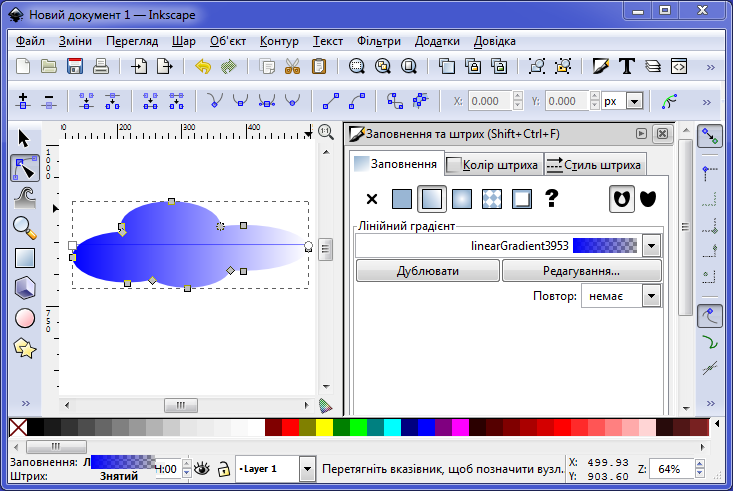Select the Tweak tool in toolbox

point(25,198)
